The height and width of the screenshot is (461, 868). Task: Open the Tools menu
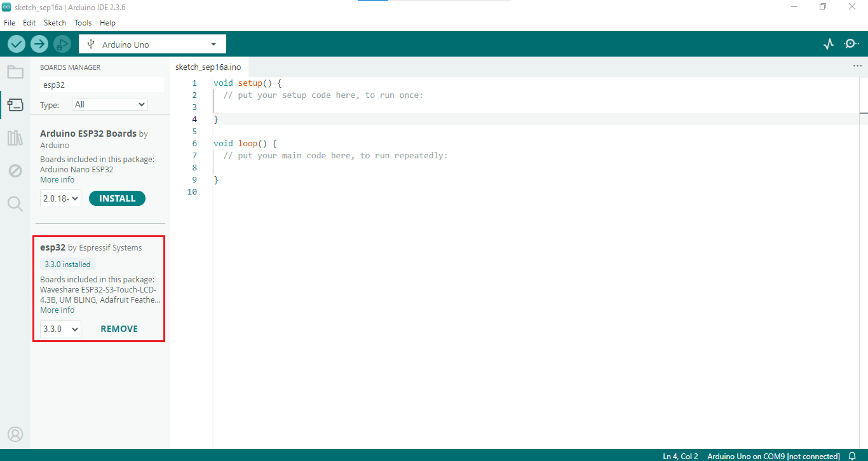tap(83, 22)
